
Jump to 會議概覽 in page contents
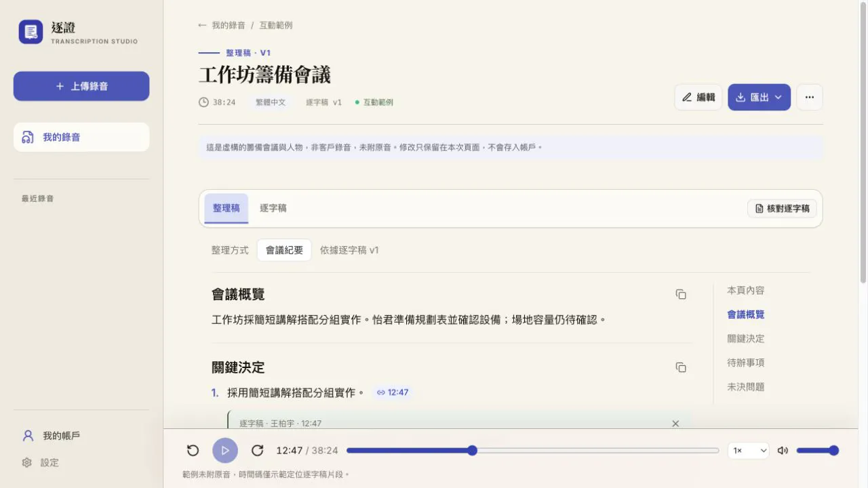click(x=746, y=314)
